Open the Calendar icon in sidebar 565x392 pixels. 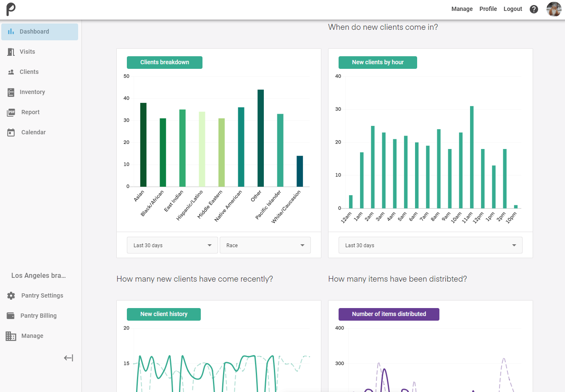click(x=11, y=133)
